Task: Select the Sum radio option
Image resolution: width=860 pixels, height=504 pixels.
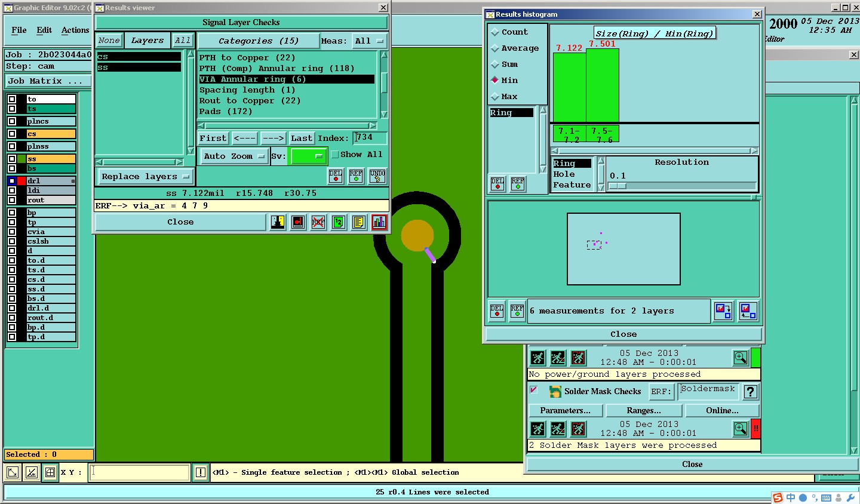Action: (x=494, y=64)
